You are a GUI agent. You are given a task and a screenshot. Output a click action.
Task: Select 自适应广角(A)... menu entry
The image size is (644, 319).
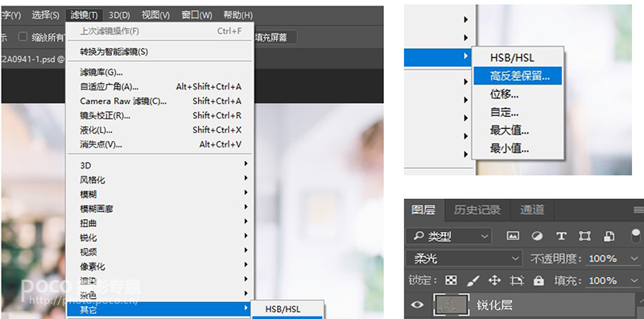point(159,87)
